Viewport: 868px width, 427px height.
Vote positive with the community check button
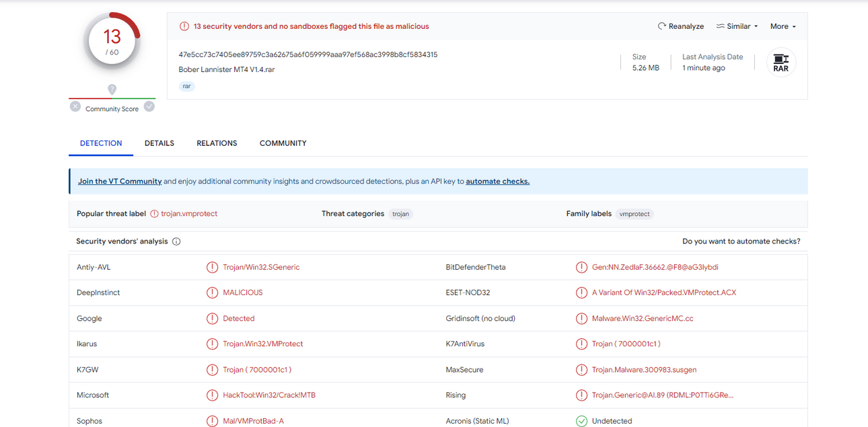149,106
